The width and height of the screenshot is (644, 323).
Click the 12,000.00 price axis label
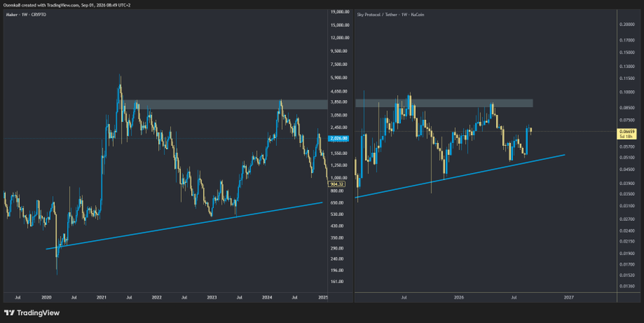[339, 38]
